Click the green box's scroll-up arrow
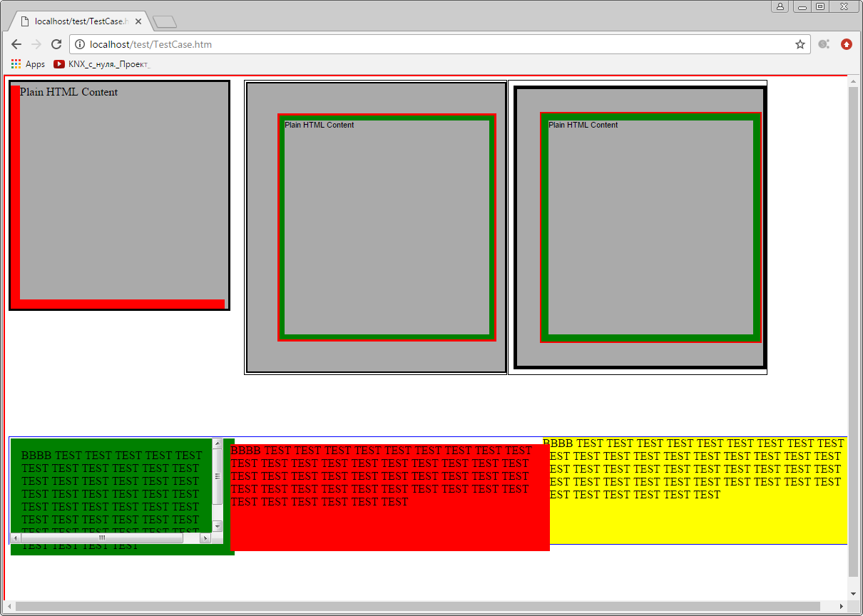863x616 pixels. tap(218, 444)
